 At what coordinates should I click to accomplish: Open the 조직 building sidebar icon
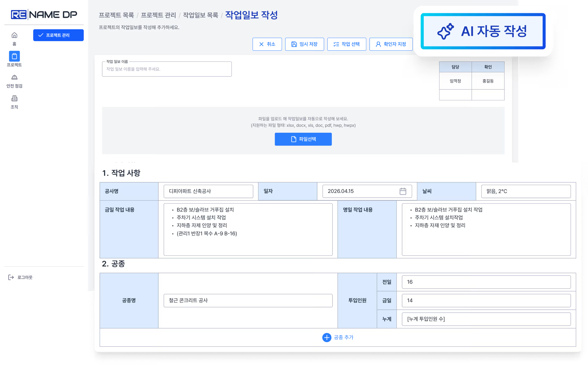(14, 99)
